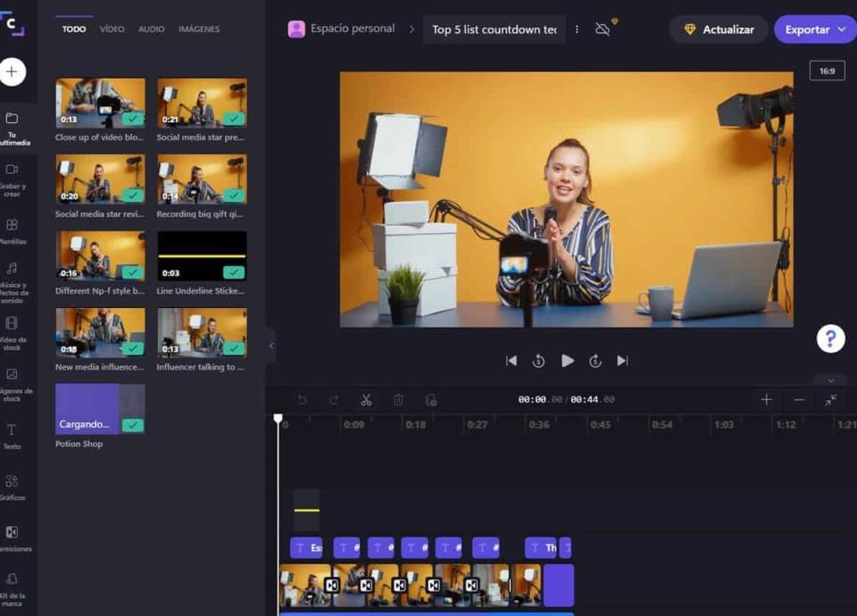
Task: Toggle checkmark on Line Underline Sticker clip
Action: (x=234, y=272)
